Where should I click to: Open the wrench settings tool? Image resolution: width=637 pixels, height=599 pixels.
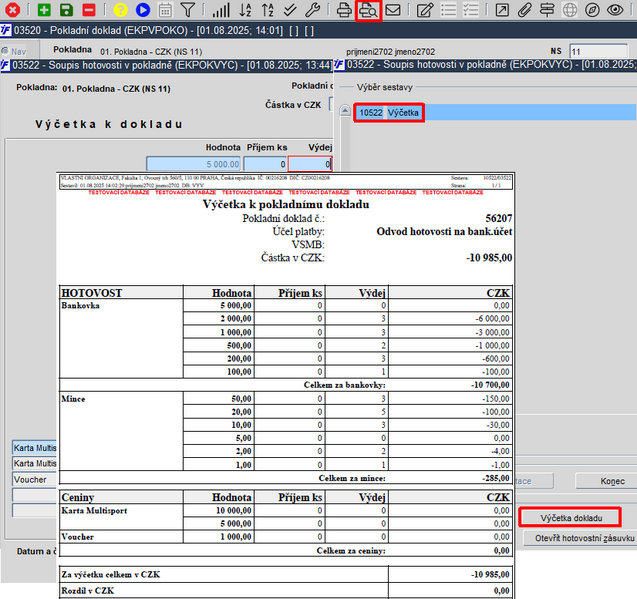pos(312,11)
